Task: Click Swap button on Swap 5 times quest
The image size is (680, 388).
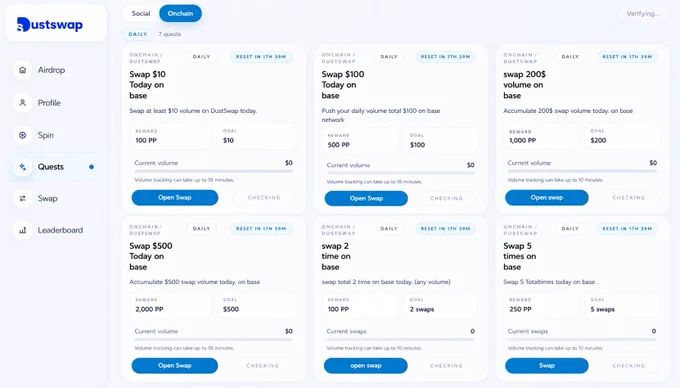Action: pyautogui.click(x=546, y=365)
